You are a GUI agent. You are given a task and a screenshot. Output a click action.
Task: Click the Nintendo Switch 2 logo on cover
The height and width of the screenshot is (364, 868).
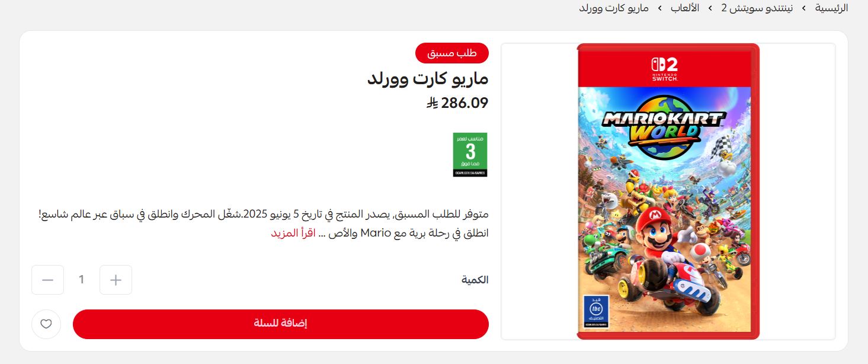pyautogui.click(x=665, y=69)
